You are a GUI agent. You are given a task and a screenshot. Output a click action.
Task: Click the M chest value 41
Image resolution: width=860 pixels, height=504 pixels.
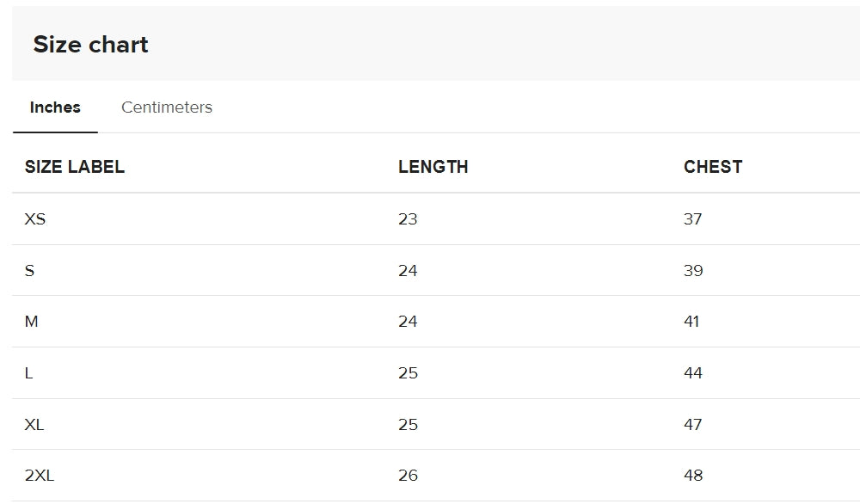tap(691, 322)
